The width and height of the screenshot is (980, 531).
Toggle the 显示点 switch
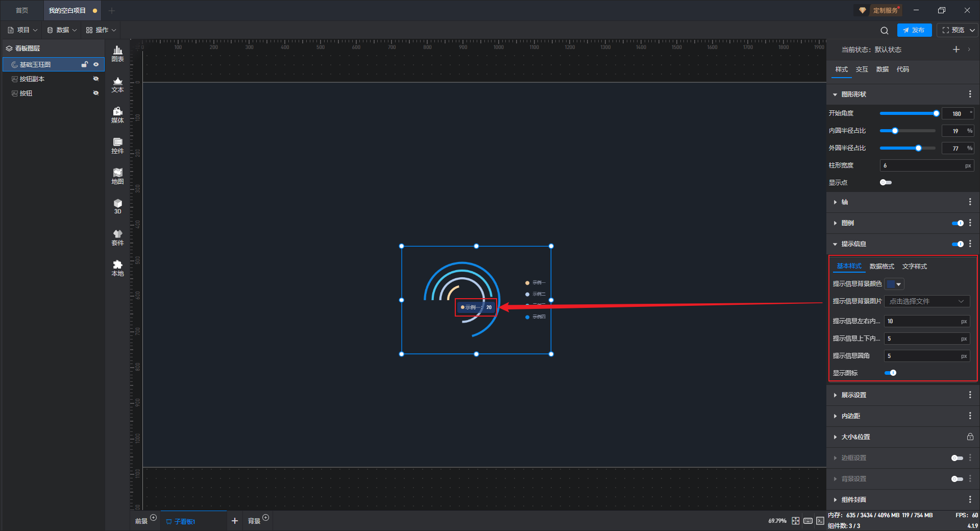tap(886, 182)
